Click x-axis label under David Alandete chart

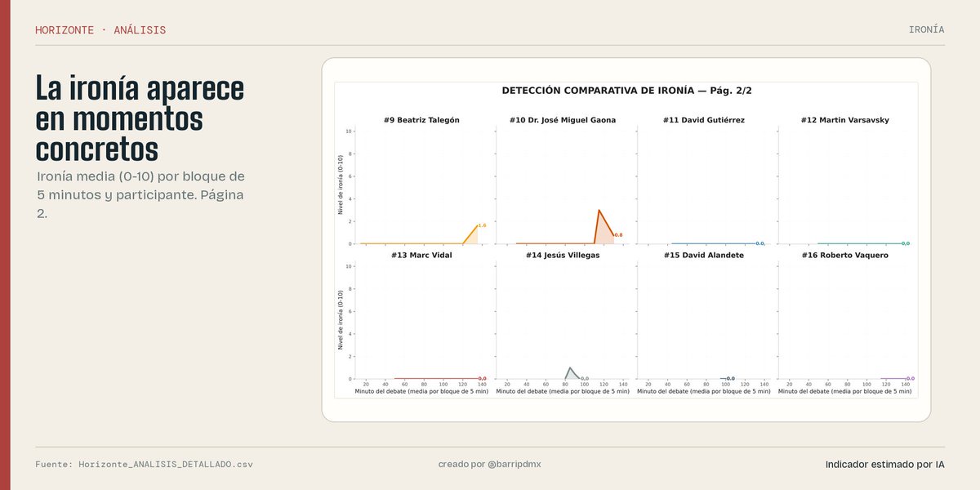tap(704, 392)
